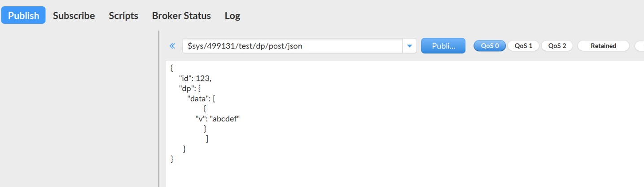The image size is (644, 187).
Task: Click the final closing brace of the payload
Action: pos(172,159)
